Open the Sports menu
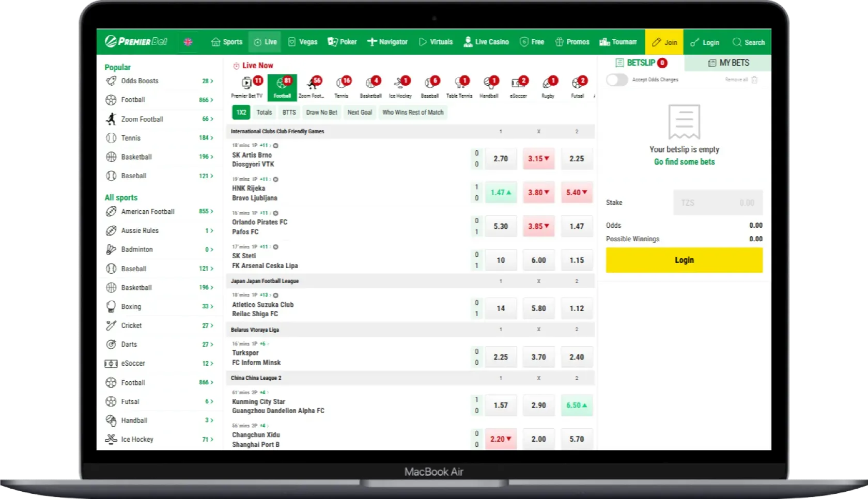The width and height of the screenshot is (868, 499). tap(227, 42)
